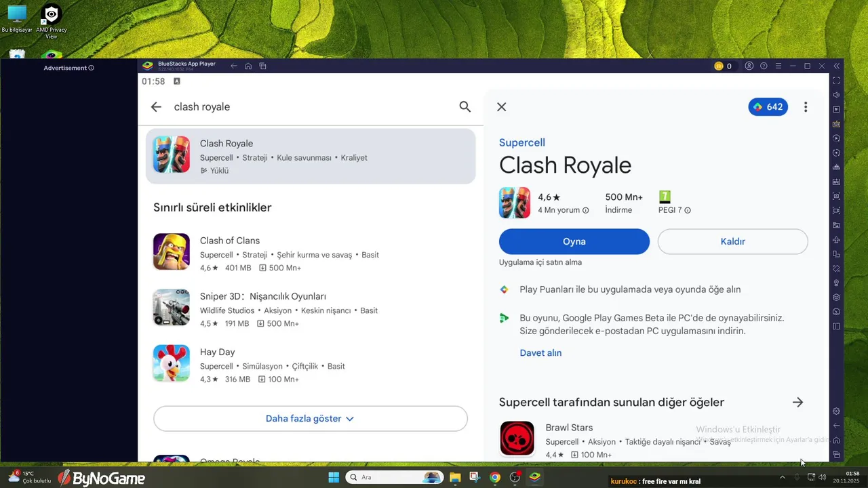868x488 pixels.
Task: Click the Android back arrow in sidebar
Action: pos(836,426)
